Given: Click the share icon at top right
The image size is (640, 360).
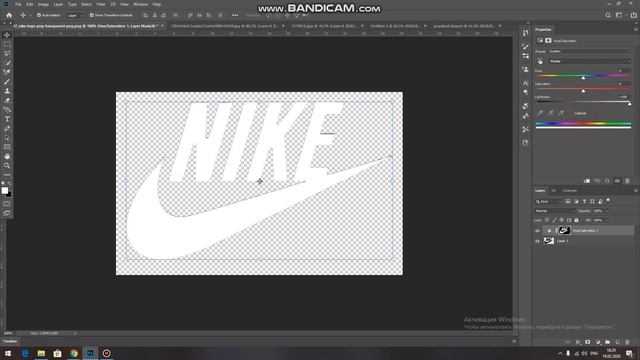Looking at the screenshot, I should [634, 15].
